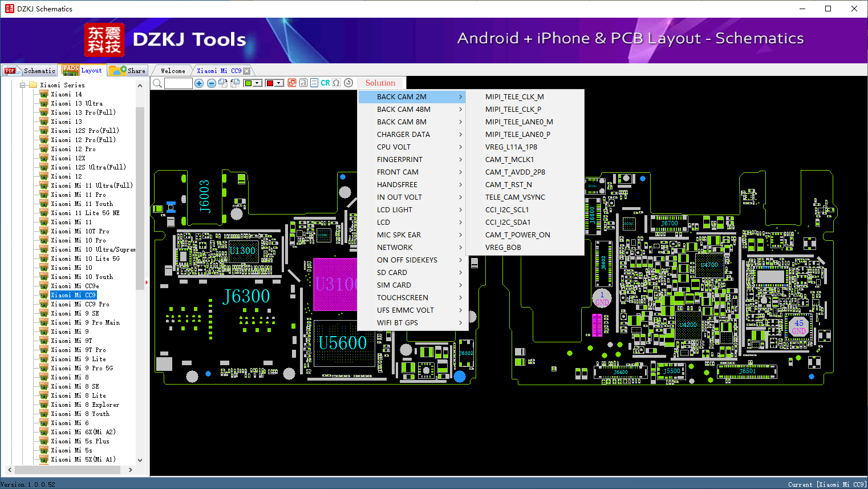
Task: Click the DZKJ Schematics title bar app icon
Action: click(x=9, y=9)
